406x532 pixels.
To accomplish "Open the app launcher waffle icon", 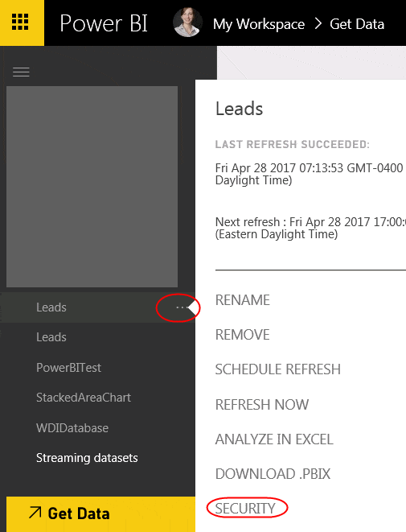I will pos(20,22).
